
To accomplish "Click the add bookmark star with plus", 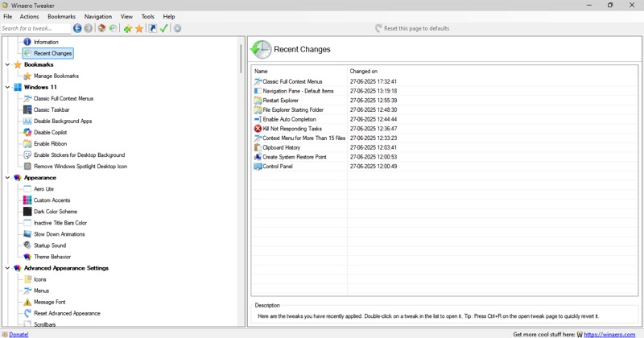I will click(128, 28).
